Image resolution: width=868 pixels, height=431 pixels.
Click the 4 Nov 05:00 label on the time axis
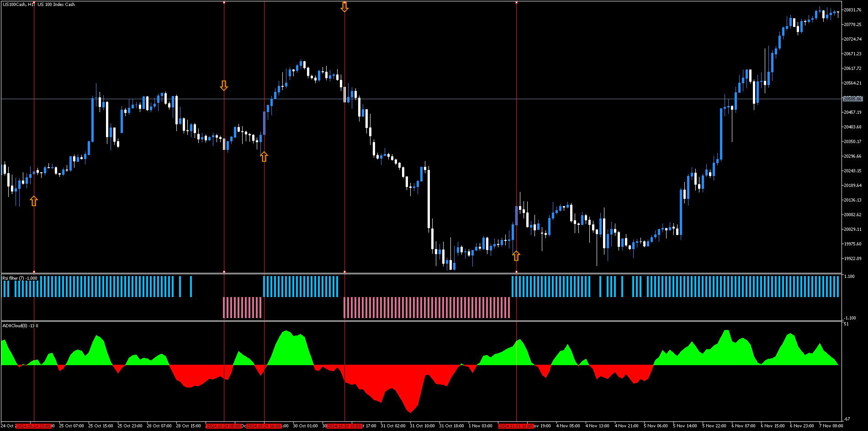click(568, 426)
